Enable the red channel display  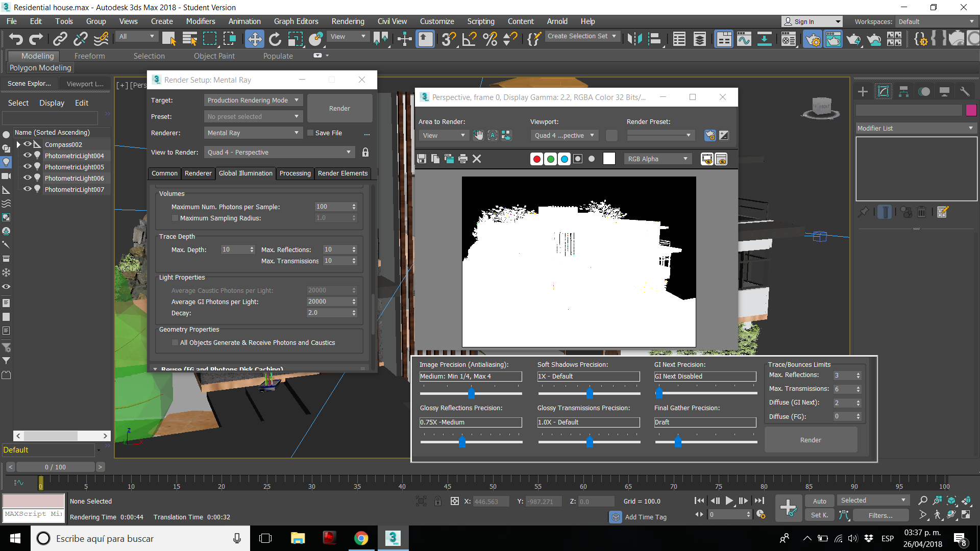pyautogui.click(x=536, y=159)
